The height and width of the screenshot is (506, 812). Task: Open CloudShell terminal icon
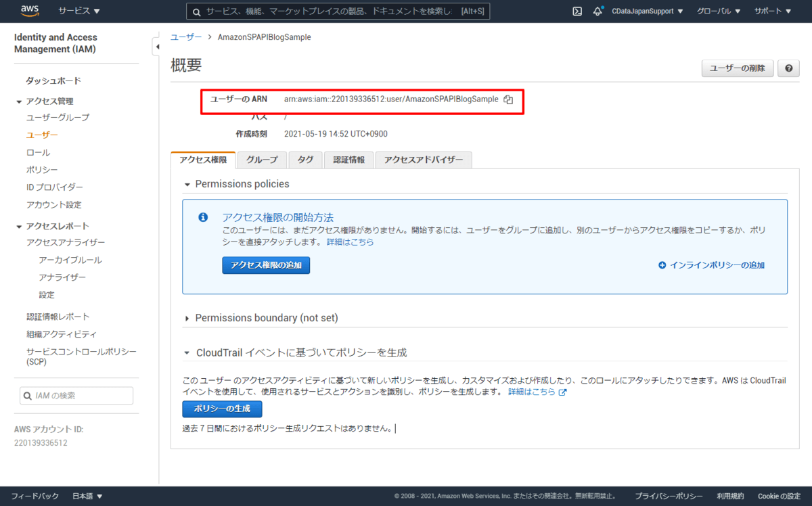click(577, 11)
